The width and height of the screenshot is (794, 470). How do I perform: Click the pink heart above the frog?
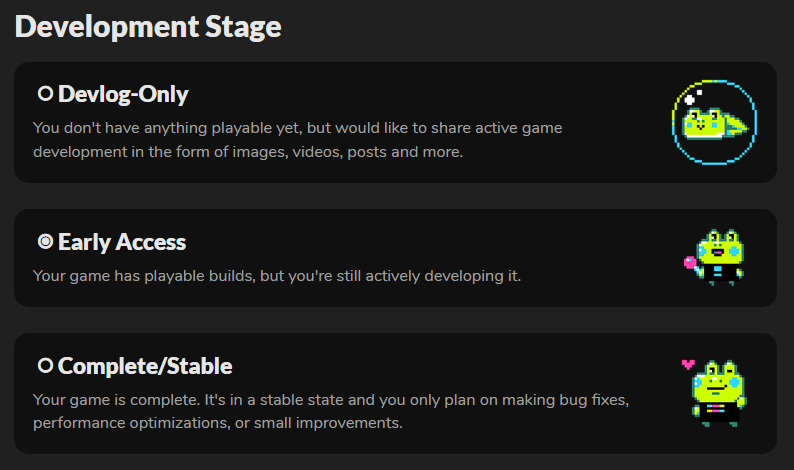coord(687,365)
